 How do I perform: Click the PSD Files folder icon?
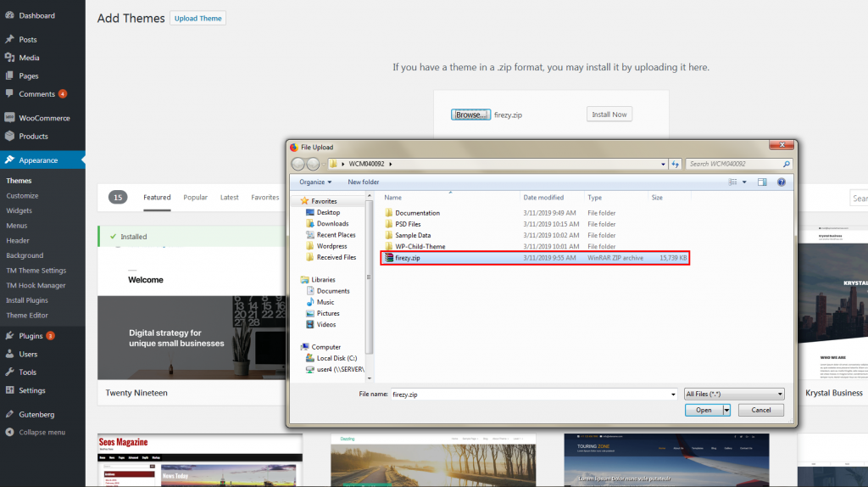[x=388, y=224]
